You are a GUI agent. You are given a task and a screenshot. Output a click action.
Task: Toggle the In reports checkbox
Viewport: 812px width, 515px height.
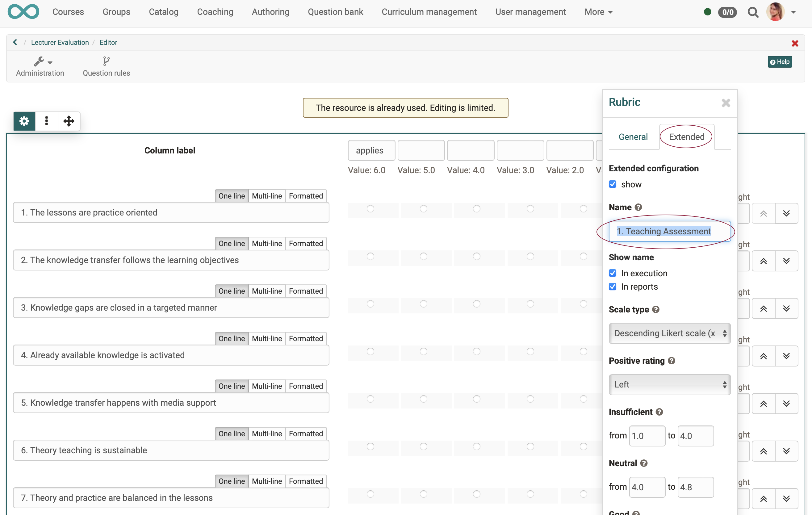click(x=612, y=286)
